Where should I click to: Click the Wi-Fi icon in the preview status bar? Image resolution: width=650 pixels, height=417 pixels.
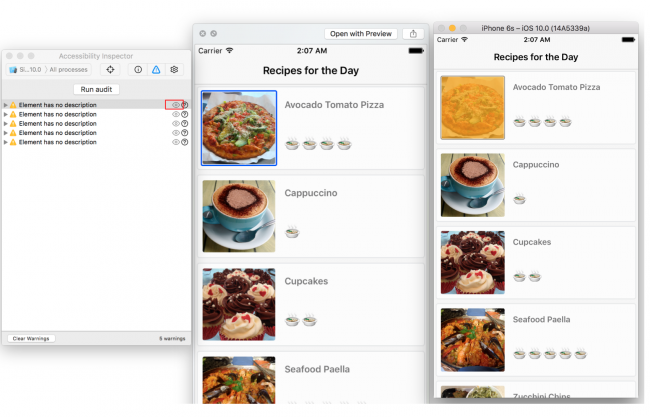coord(229,51)
